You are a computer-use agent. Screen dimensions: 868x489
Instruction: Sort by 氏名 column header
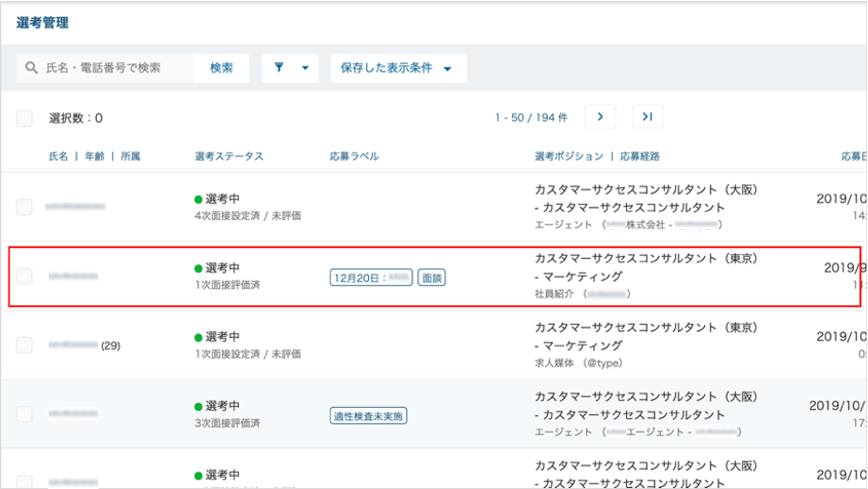tap(58, 156)
